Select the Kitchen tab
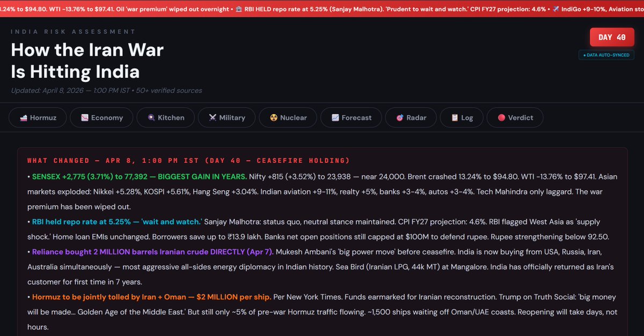The width and height of the screenshot is (644, 336). coord(165,117)
